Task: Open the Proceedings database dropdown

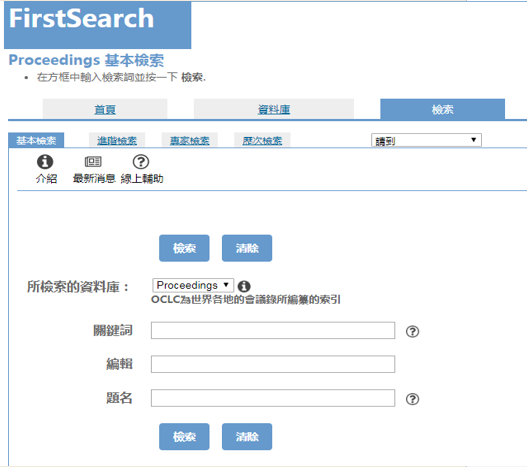Action: pos(193,285)
